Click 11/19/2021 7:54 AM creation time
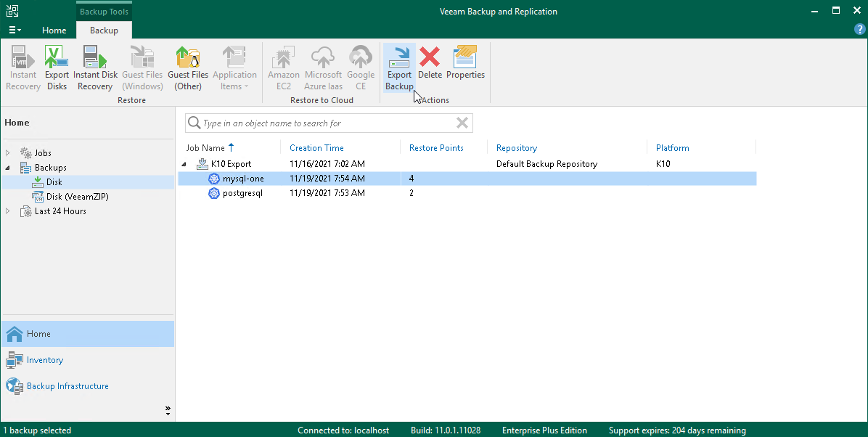This screenshot has width=868, height=437. click(327, 179)
